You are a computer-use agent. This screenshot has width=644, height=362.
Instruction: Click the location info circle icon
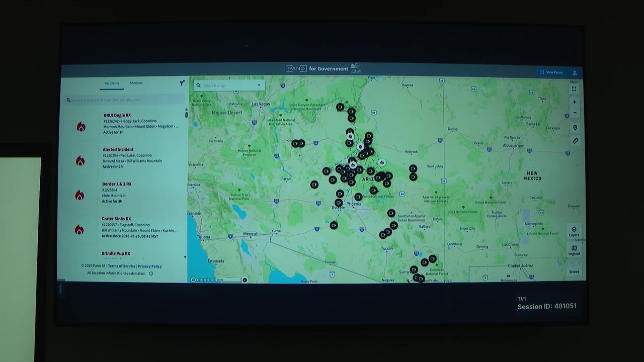pyautogui.click(x=151, y=274)
